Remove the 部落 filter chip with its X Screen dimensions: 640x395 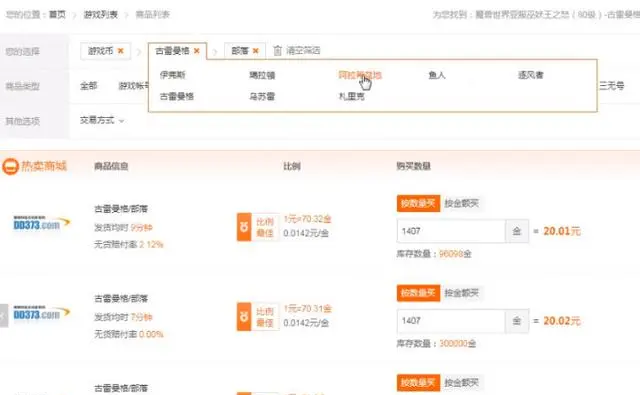coord(256,51)
